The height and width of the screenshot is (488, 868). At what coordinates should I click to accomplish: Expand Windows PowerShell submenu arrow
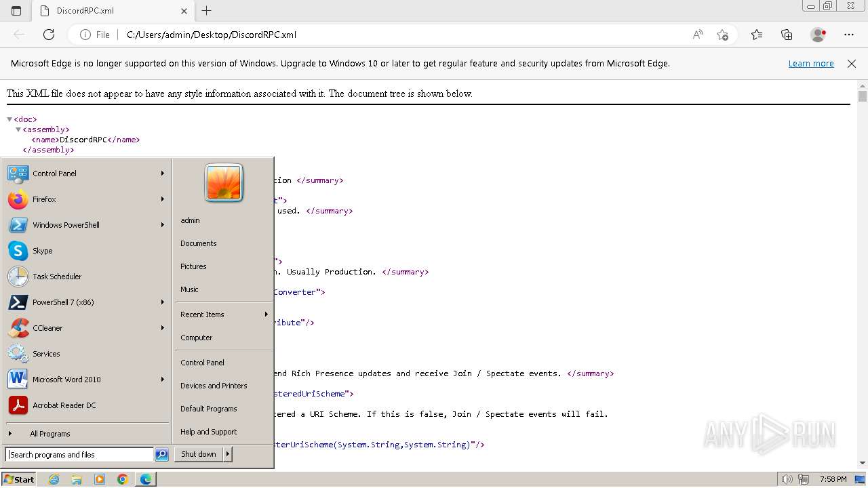tap(163, 225)
